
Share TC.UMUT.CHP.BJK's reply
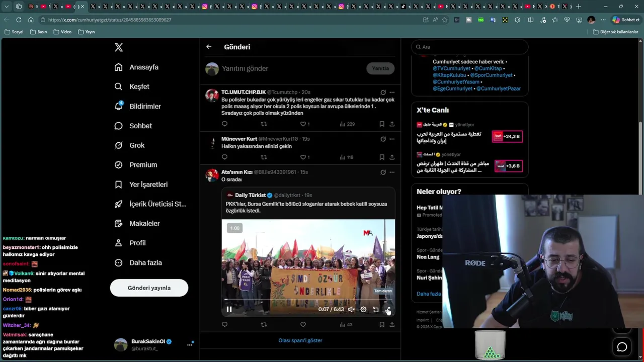[x=392, y=124]
